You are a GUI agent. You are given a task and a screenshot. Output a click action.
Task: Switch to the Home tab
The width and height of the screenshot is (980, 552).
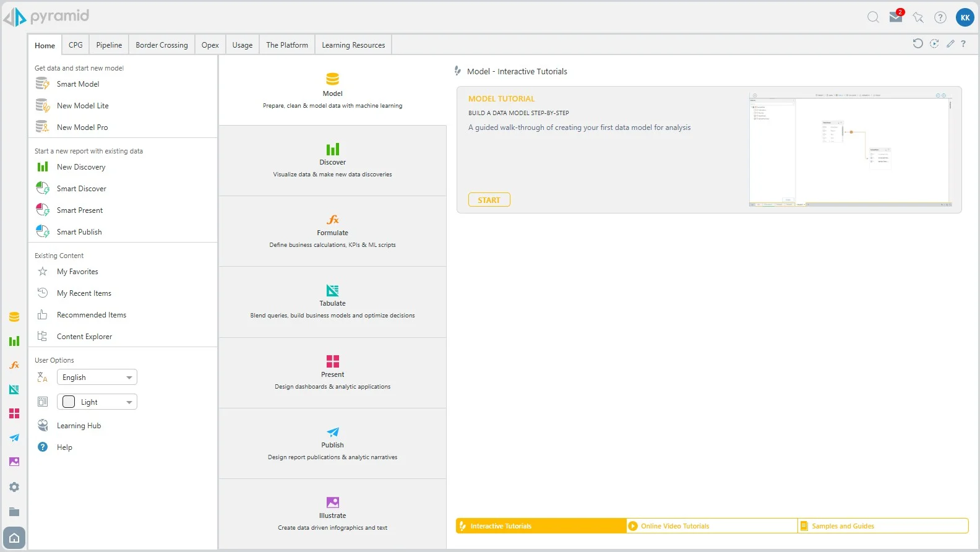(45, 45)
